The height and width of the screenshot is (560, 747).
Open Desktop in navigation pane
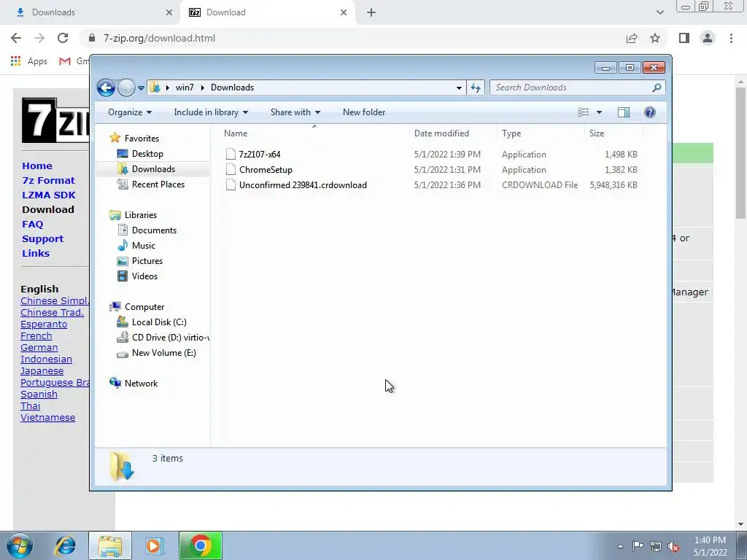(147, 154)
